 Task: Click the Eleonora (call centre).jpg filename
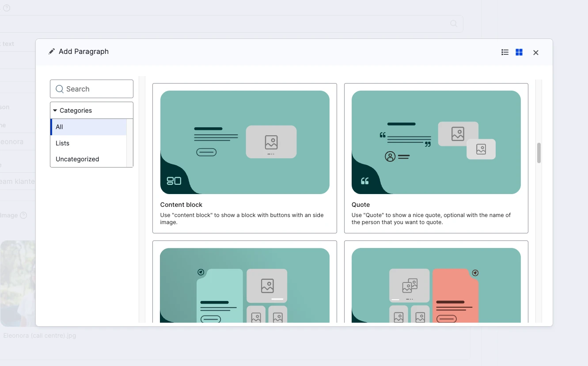click(x=40, y=335)
